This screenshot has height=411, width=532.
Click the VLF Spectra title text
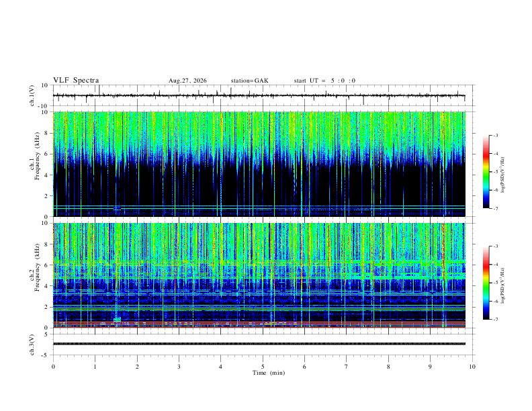coord(76,81)
